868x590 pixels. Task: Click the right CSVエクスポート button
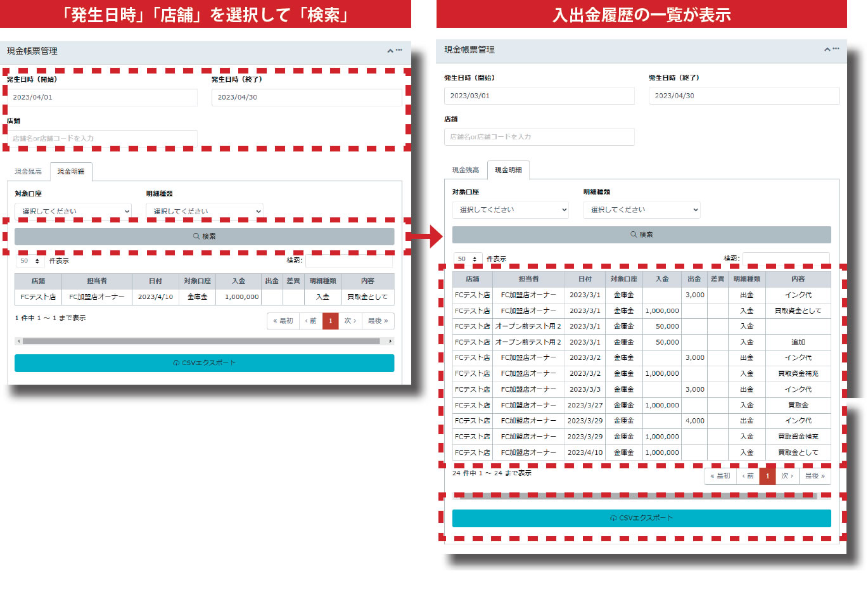pyautogui.click(x=641, y=518)
